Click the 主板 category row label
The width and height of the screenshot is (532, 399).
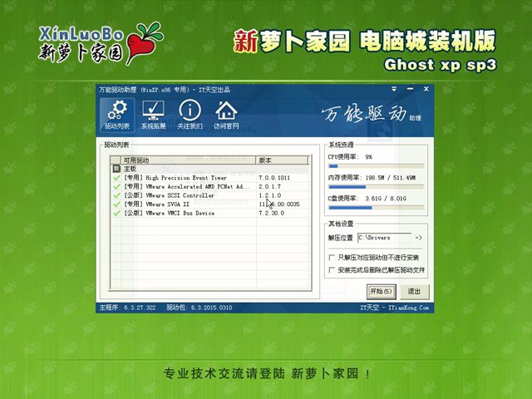coord(130,169)
